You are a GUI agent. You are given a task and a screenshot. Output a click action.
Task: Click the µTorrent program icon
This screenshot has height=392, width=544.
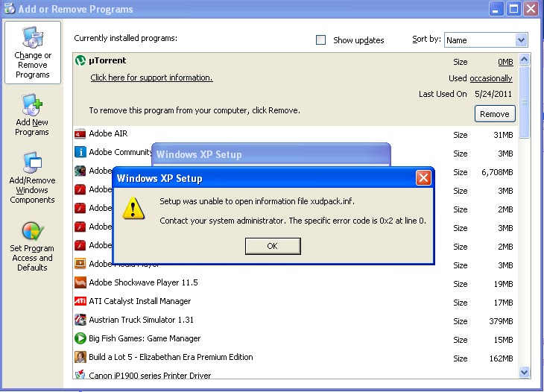click(80, 60)
